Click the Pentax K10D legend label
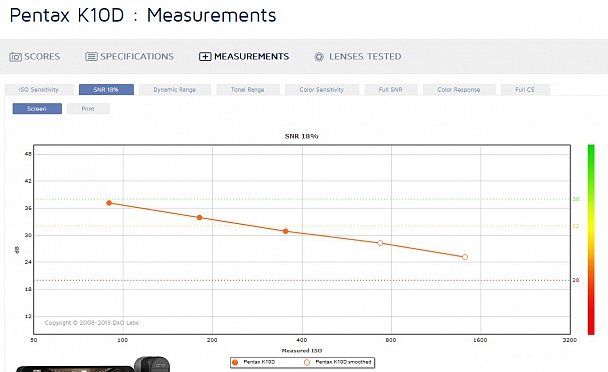The height and width of the screenshot is (372, 608). (x=259, y=362)
